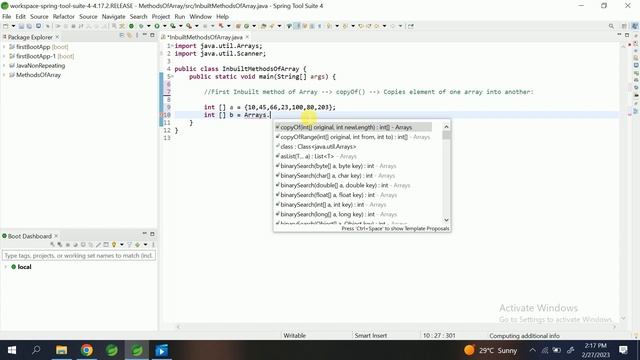Maximize the Boot Dashboard panel
The height and width of the screenshot is (360, 640).
[x=152, y=234]
